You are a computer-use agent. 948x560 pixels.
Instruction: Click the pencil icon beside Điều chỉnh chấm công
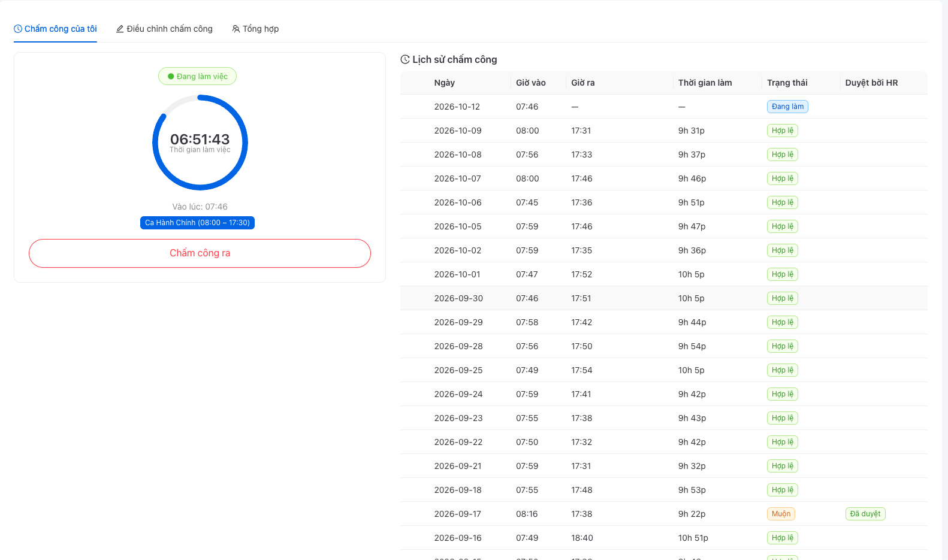tap(120, 29)
